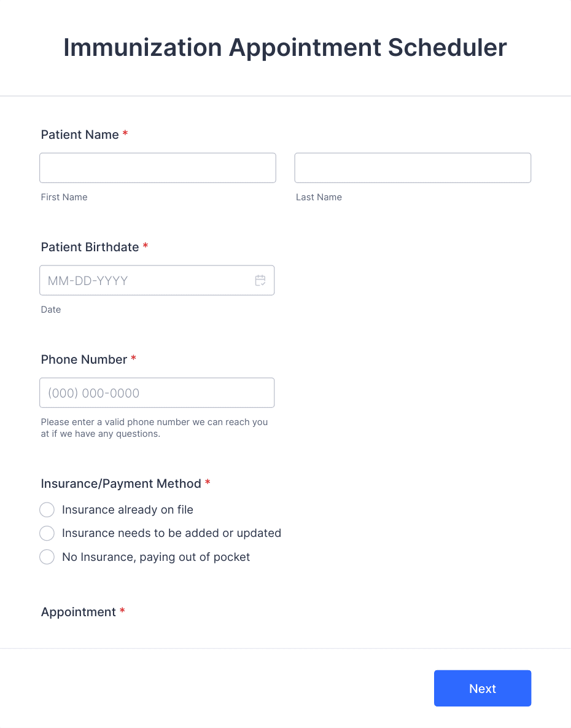Click the Patient Birthdate label
This screenshot has height=728, width=571.
tap(89, 247)
